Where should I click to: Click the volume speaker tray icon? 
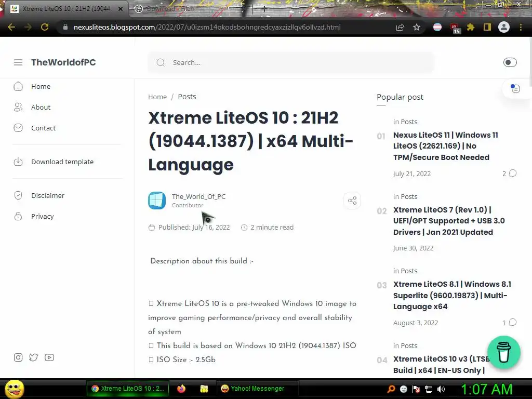point(441,389)
